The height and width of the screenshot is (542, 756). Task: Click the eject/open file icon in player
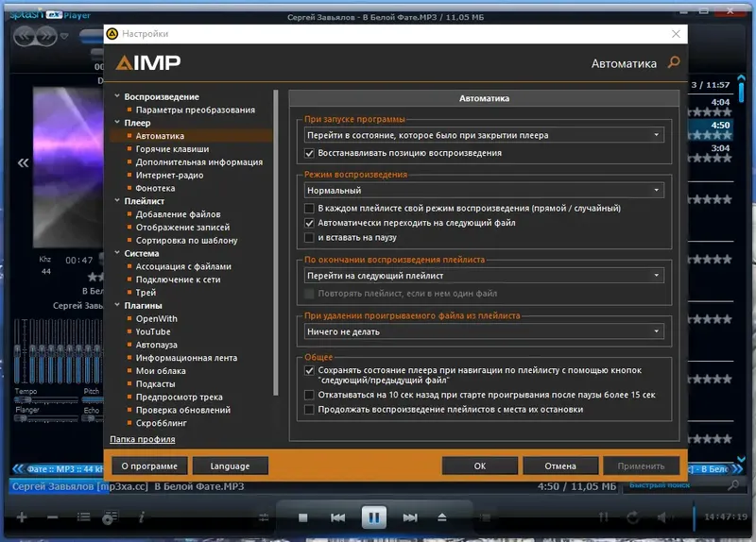[x=441, y=517]
